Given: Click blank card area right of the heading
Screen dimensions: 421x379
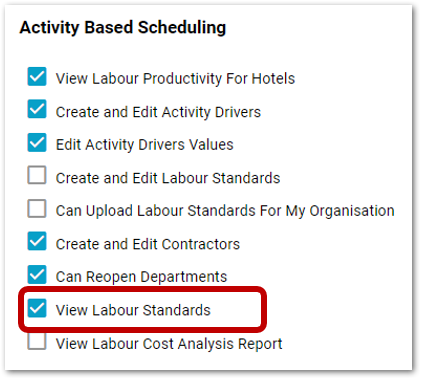Looking at the screenshot, I should point(317,28).
